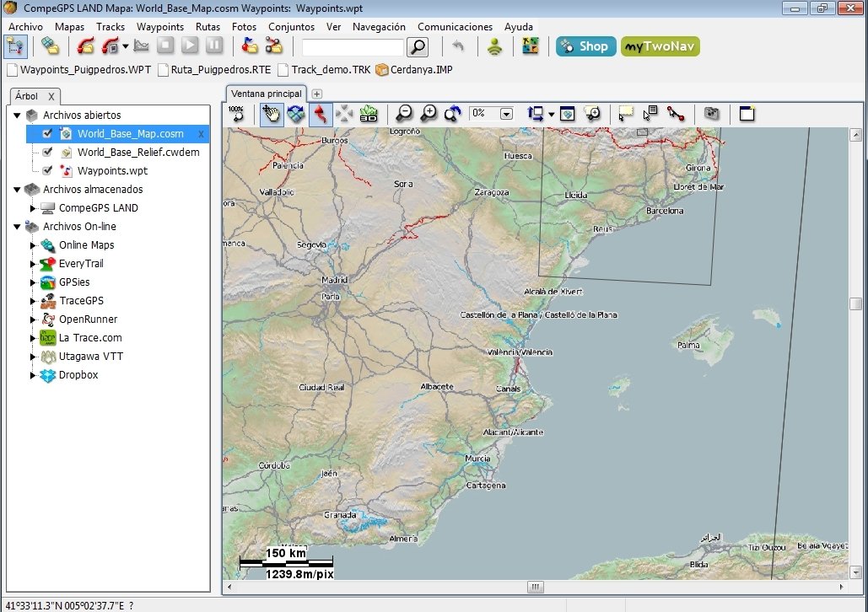Open waypoints file toolbar icon
This screenshot has height=612, width=868.
pos(249,46)
